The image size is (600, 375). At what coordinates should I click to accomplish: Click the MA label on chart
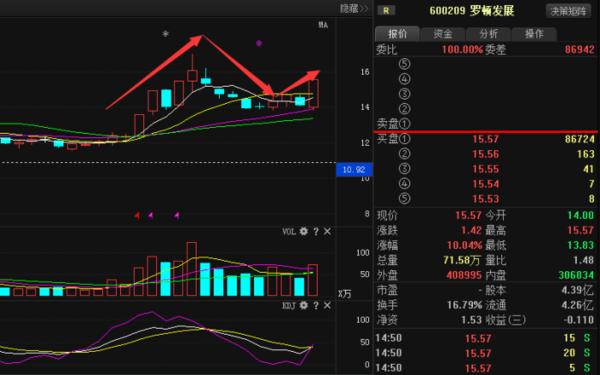pos(323,25)
